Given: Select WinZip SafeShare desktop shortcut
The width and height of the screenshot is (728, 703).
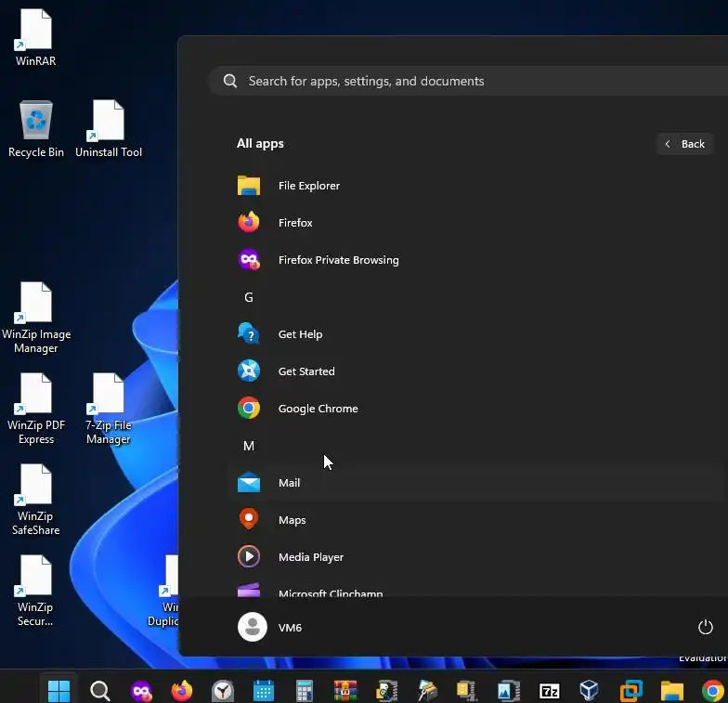Looking at the screenshot, I should [35, 500].
